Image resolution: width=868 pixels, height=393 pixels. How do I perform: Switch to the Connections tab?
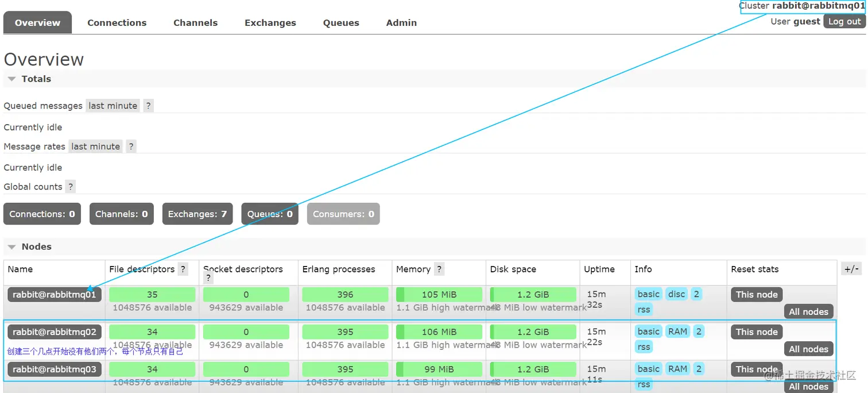pos(117,23)
